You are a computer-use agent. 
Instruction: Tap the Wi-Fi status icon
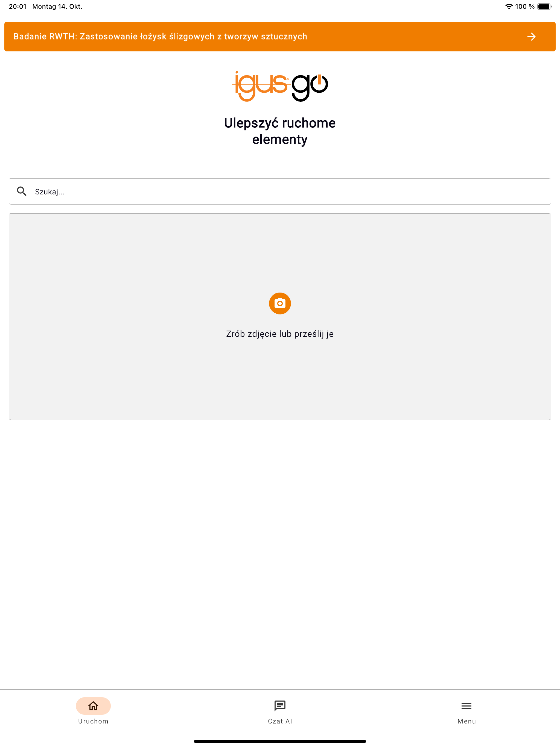tap(509, 6)
